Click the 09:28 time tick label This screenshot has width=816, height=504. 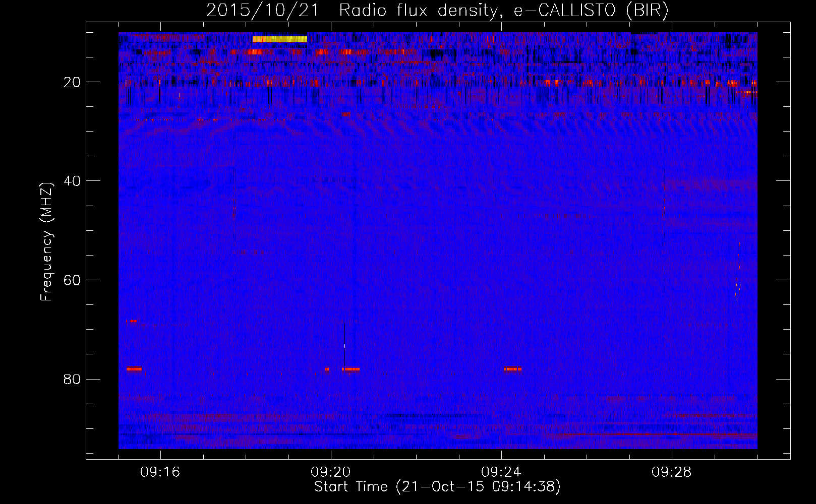pos(672,472)
